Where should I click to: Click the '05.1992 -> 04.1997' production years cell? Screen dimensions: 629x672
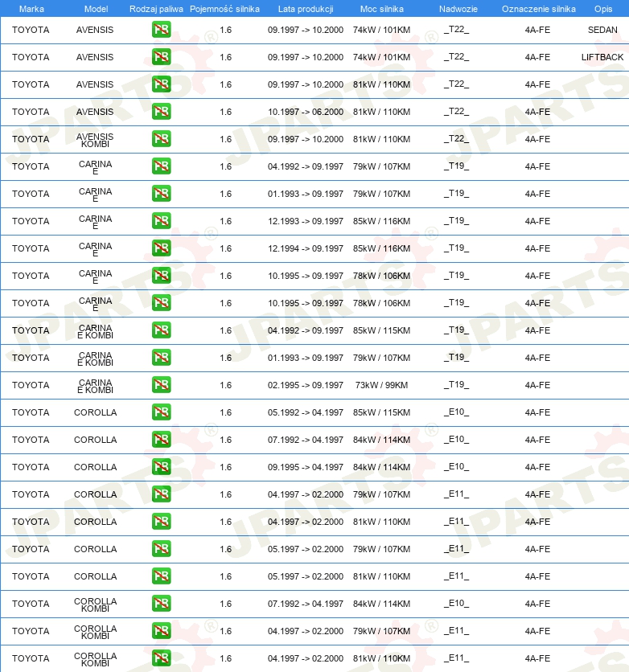pos(306,412)
